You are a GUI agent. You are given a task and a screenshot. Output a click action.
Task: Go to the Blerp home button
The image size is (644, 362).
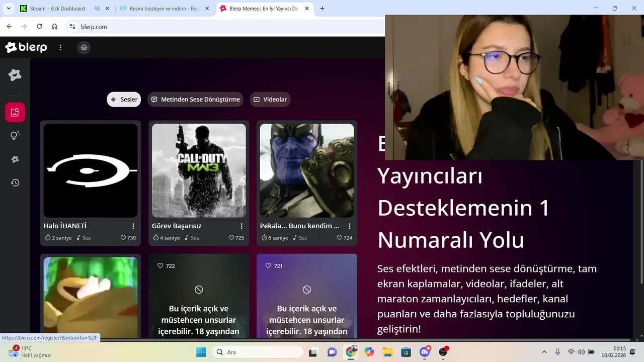[x=84, y=47]
